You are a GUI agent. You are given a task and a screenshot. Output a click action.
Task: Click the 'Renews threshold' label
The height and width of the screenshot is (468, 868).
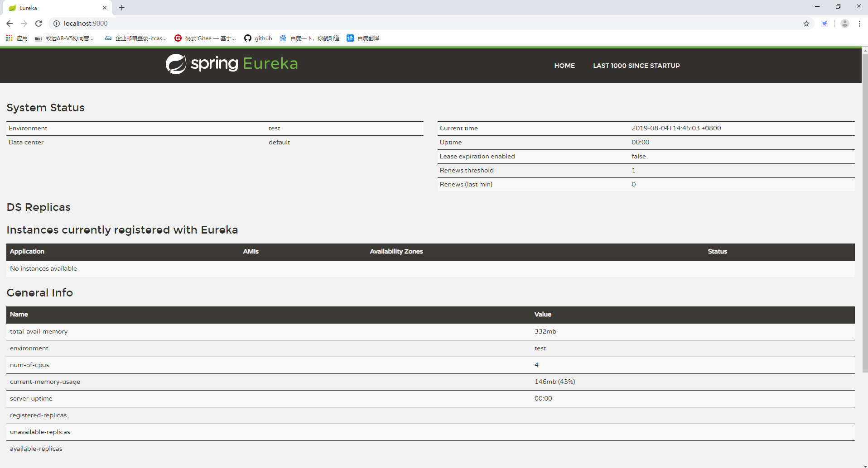pyautogui.click(x=467, y=170)
